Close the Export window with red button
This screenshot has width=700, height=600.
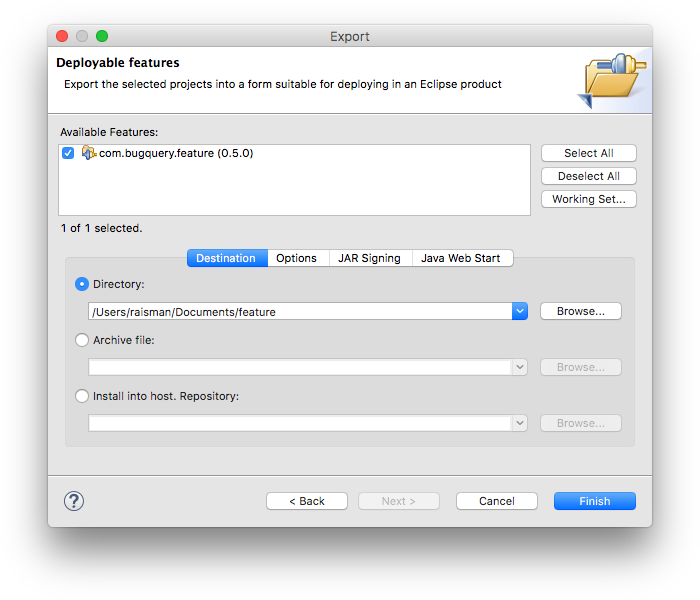click(x=62, y=36)
